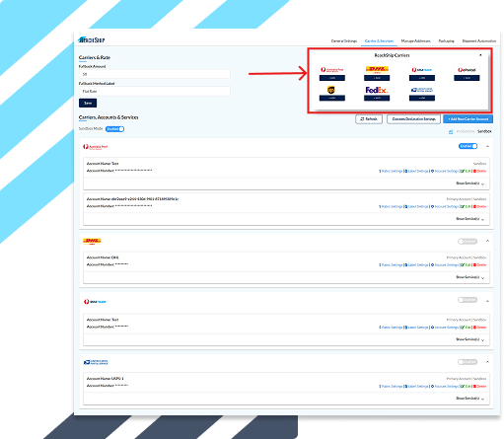Screen dimensions: 504x439
Task: Open Label Settings for Australia Post primary account
Action: click(x=416, y=206)
